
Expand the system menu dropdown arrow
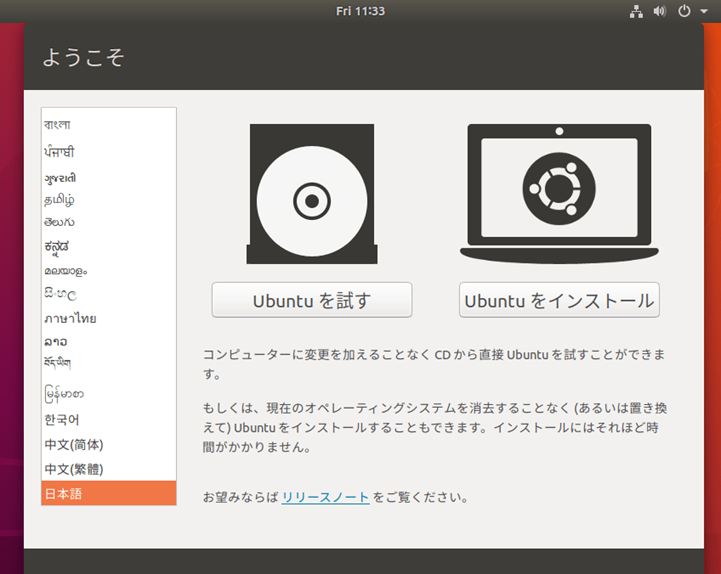tap(704, 11)
